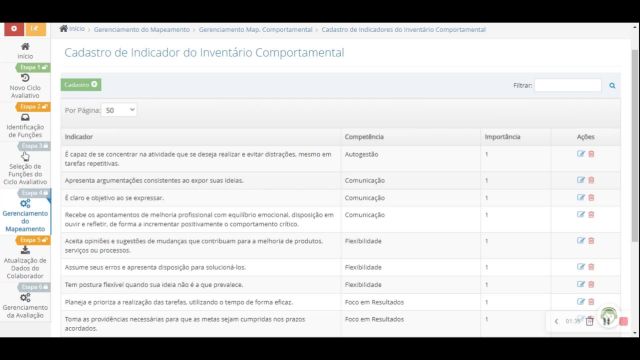Image resolution: width=640 pixels, height=360 pixels.
Task: Edit 'Planeja e prioriza' row
Action: coord(581,302)
